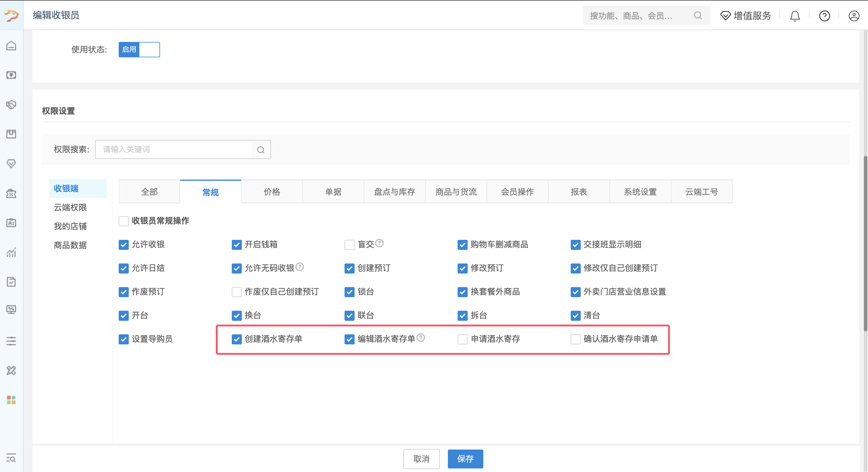868x472 pixels.
Task: Click the 保存 button
Action: click(x=465, y=459)
